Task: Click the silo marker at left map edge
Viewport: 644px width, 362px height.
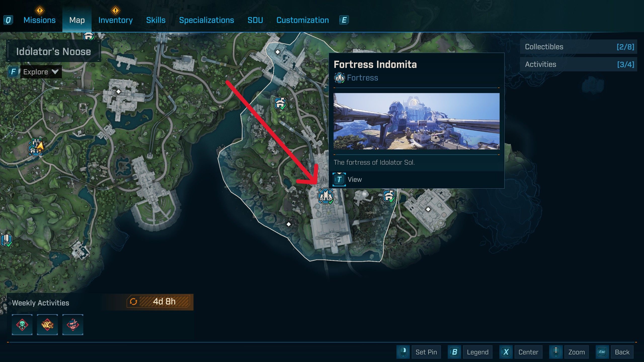Action: tap(6, 241)
